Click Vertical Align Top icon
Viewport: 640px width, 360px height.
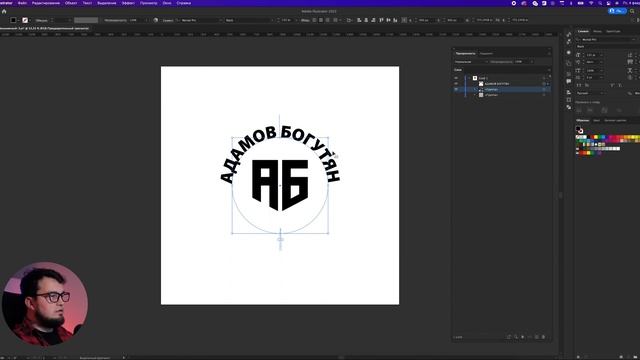click(381, 20)
